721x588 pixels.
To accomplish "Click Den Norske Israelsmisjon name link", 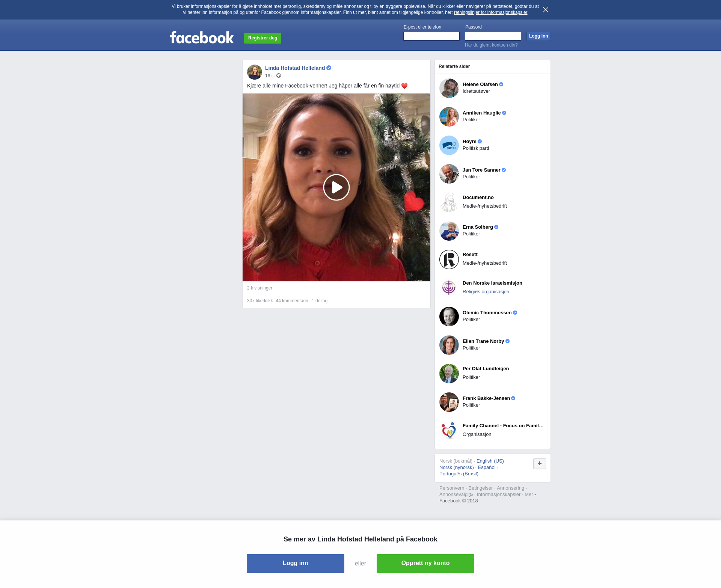I will tap(492, 283).
